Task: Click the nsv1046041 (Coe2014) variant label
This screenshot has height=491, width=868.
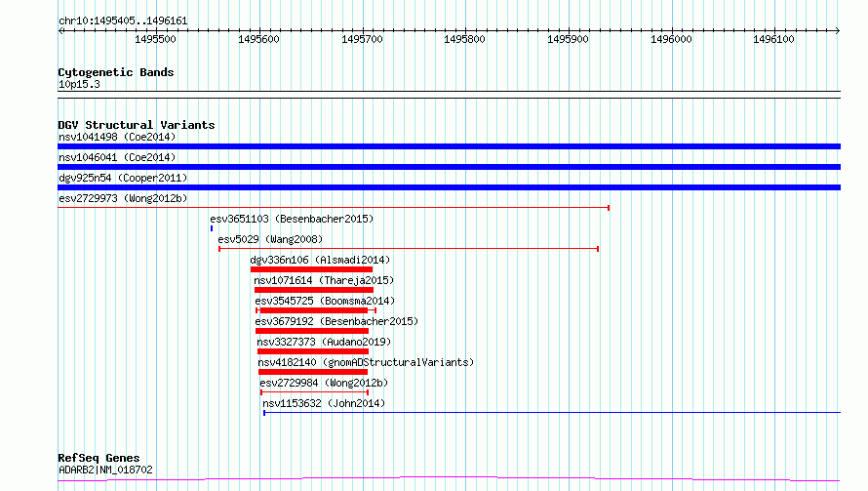Action: coord(117,157)
